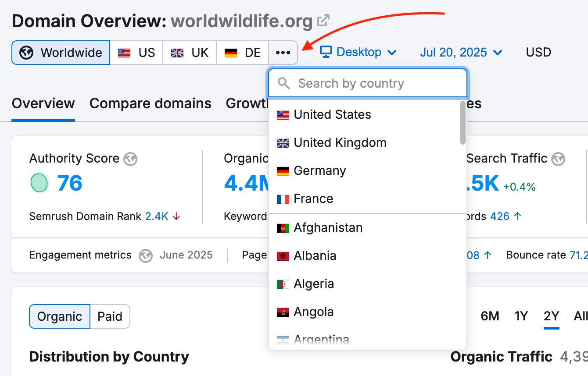Image resolution: width=588 pixels, height=376 pixels.
Task: Click the Angola flag in list
Action: (x=283, y=312)
